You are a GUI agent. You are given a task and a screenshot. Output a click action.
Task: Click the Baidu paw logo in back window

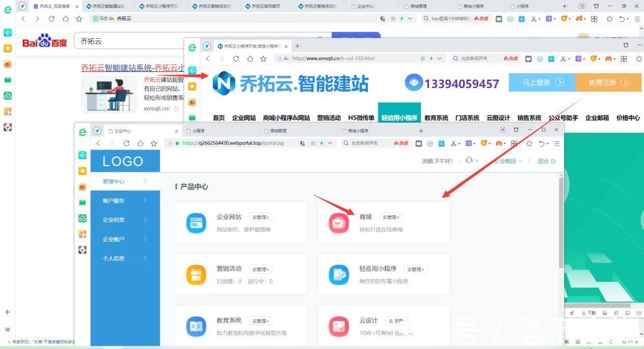pyautogui.click(x=45, y=41)
